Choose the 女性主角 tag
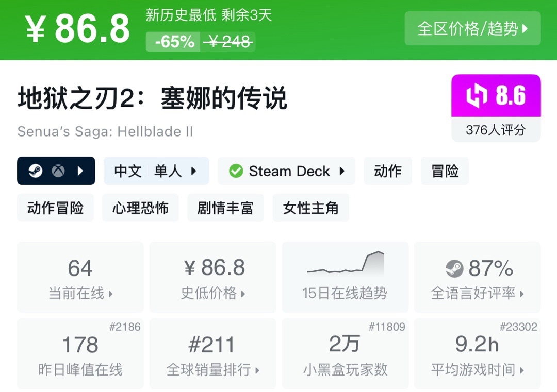This screenshot has width=557, height=392. [310, 208]
